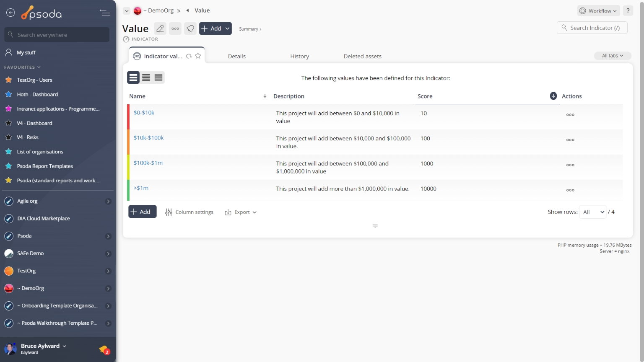Click the drag handle below the table
Viewport: 644px width, 362px height.
click(375, 226)
